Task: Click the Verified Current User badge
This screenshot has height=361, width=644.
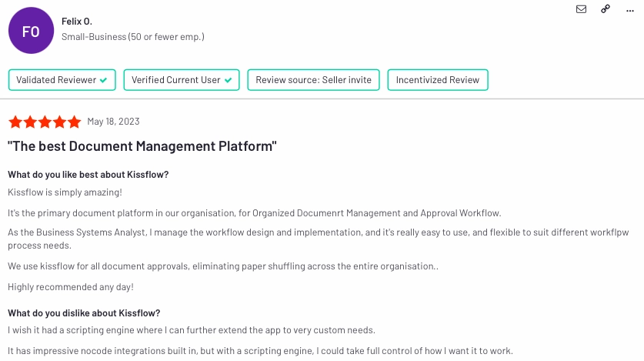Action: click(182, 80)
